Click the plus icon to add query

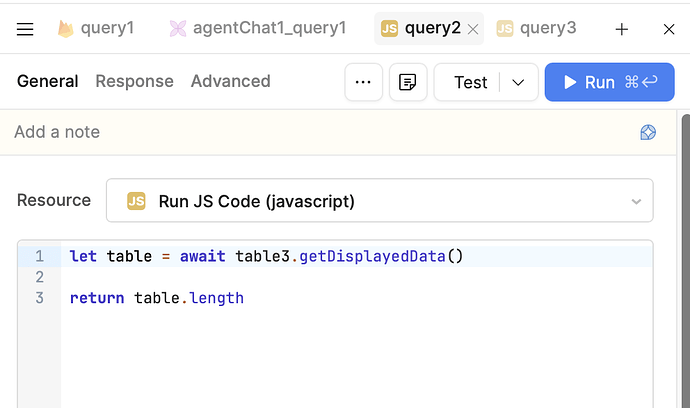[622, 29]
